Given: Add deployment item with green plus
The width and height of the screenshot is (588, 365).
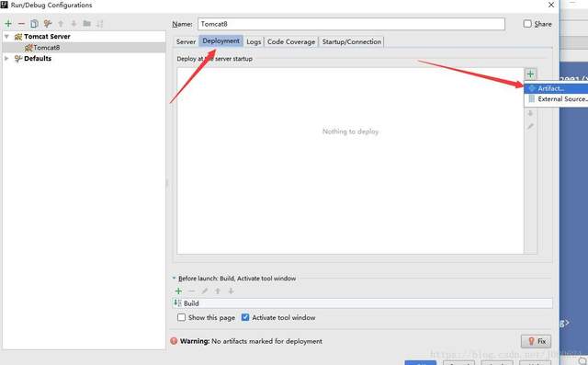Looking at the screenshot, I should 530,74.
